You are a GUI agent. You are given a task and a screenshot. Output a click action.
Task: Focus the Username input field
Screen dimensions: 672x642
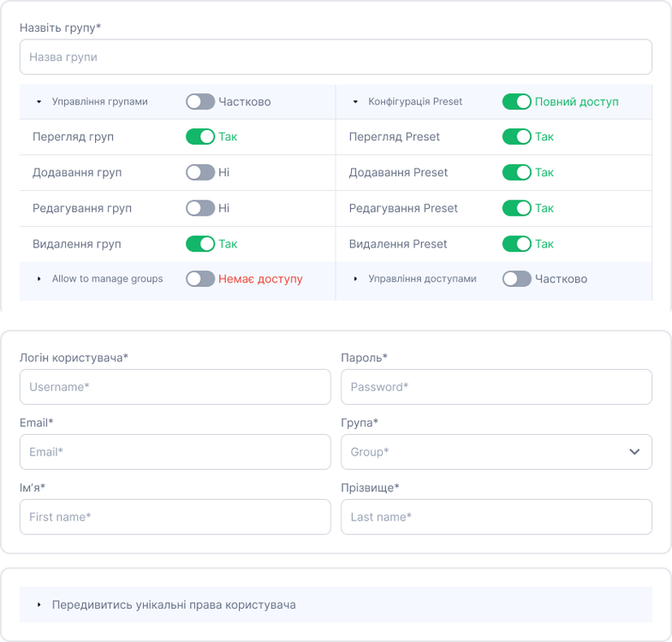click(x=175, y=387)
